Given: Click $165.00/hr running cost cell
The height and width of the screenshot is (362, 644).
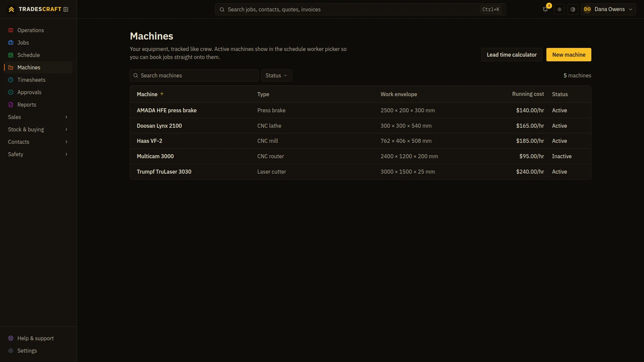Looking at the screenshot, I should pos(530,126).
